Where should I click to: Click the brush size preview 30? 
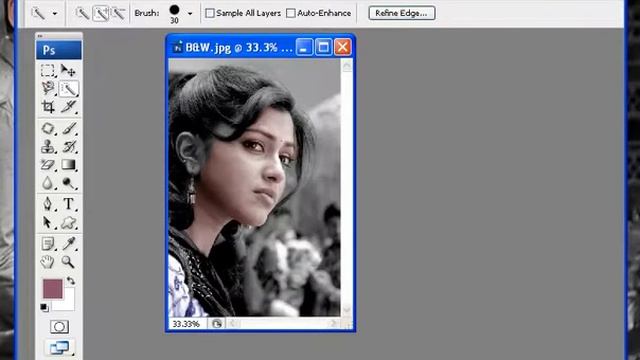[x=174, y=14]
